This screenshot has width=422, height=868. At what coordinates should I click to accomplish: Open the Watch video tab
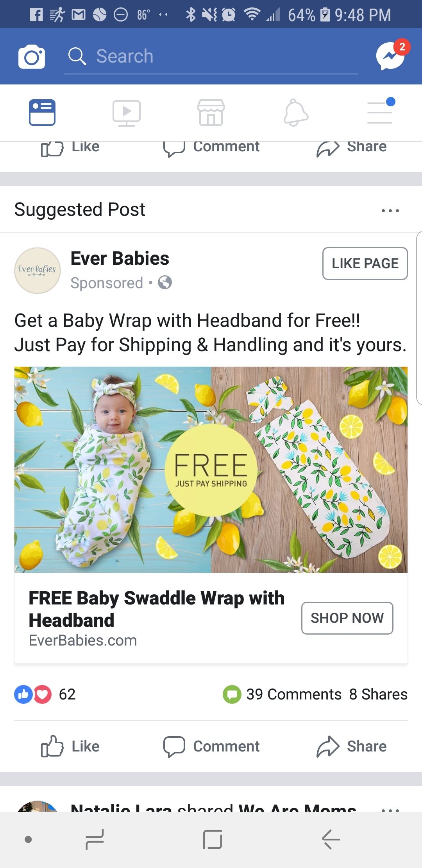127,113
